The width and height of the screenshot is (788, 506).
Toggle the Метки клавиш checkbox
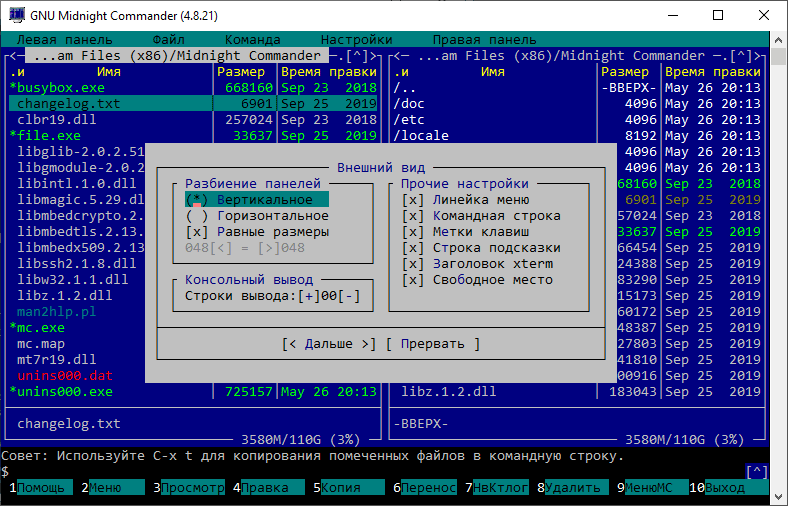[x=465, y=232]
